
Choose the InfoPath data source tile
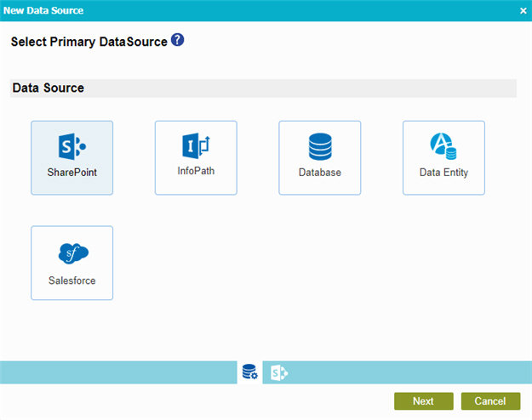click(196, 157)
